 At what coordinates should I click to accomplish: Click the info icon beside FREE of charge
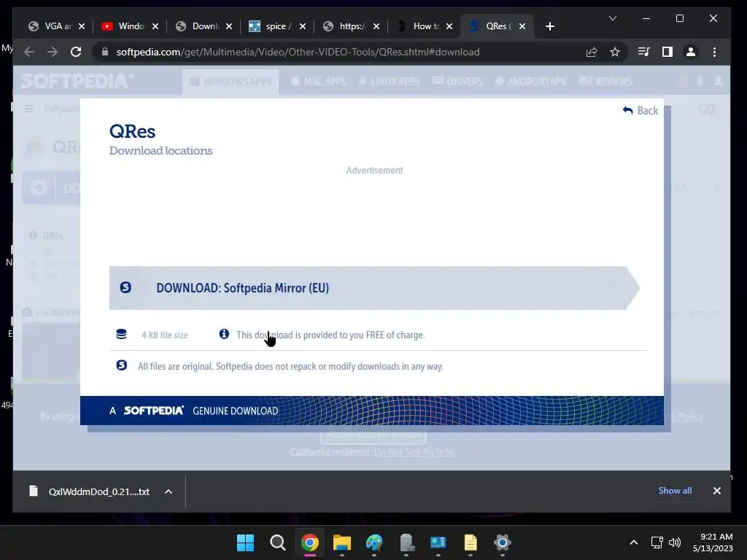(224, 334)
